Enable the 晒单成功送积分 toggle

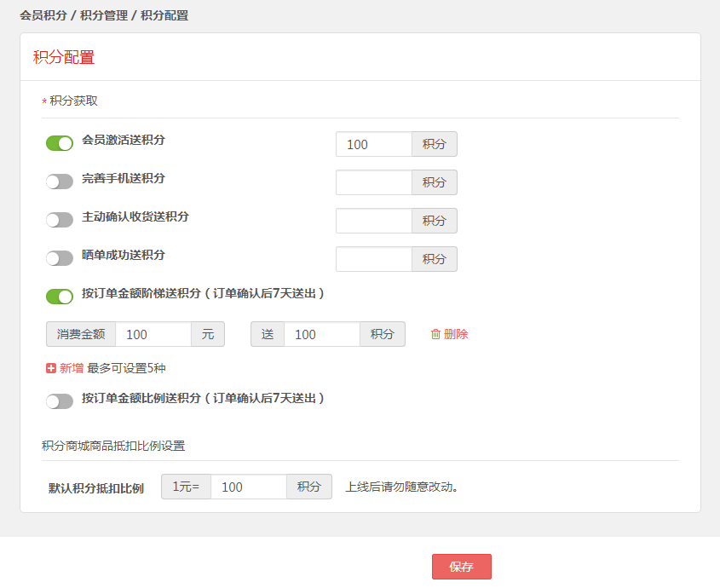[x=60, y=258]
